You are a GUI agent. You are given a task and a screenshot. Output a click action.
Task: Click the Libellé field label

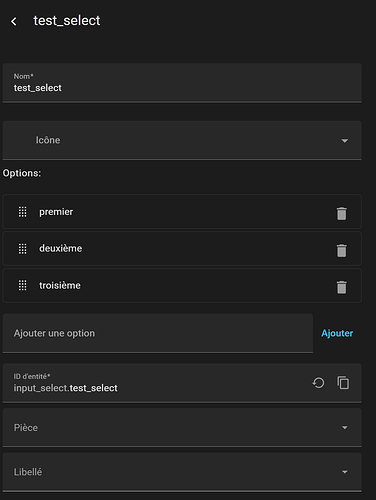point(28,472)
